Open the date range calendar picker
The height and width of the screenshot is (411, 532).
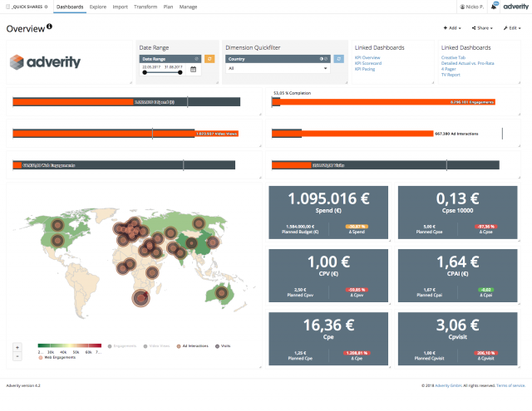tap(193, 70)
